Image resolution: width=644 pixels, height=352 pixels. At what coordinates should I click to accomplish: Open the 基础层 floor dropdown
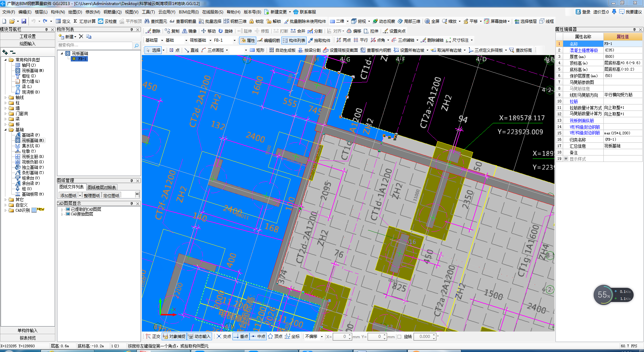162,40
